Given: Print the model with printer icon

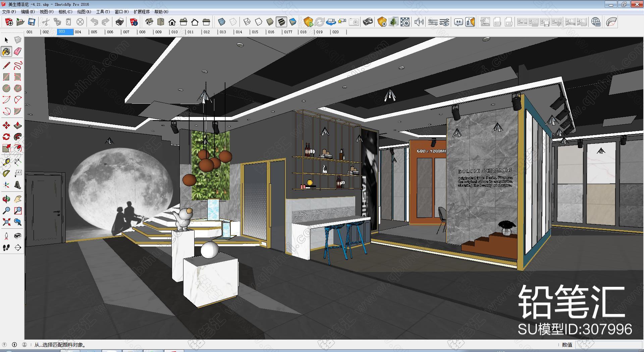Looking at the screenshot, I should tap(120, 22).
